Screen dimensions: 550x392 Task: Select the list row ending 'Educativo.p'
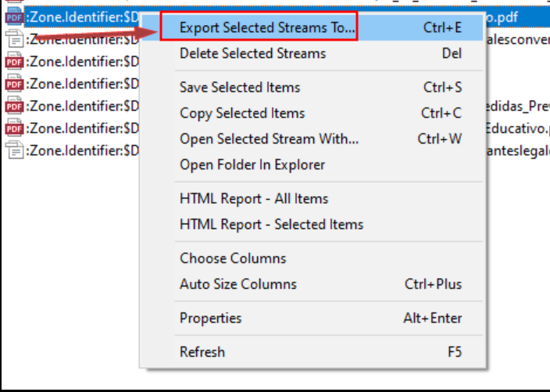point(517,128)
